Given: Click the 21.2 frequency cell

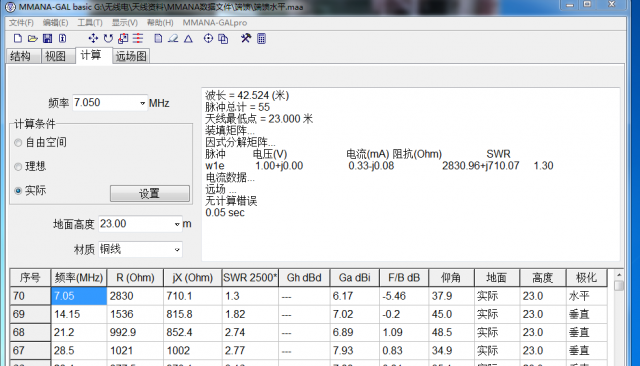Looking at the screenshot, I should coord(78,332).
